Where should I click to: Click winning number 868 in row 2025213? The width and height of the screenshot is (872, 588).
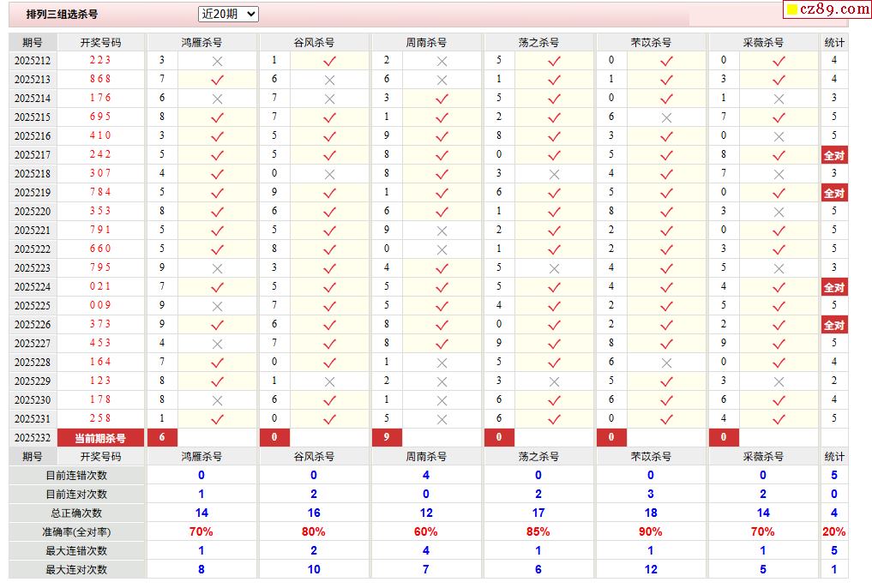tap(100, 79)
